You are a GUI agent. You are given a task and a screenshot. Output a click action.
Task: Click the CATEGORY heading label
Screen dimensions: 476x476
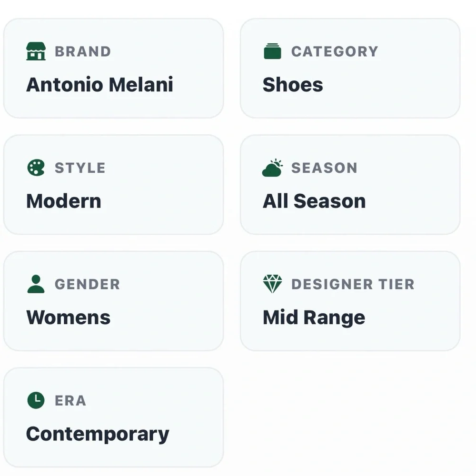[x=335, y=51]
